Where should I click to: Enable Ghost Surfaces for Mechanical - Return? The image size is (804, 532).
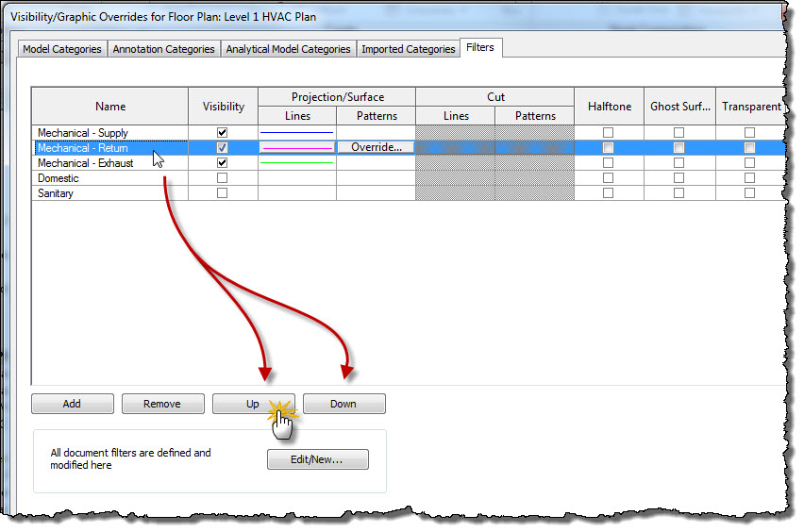point(678,147)
